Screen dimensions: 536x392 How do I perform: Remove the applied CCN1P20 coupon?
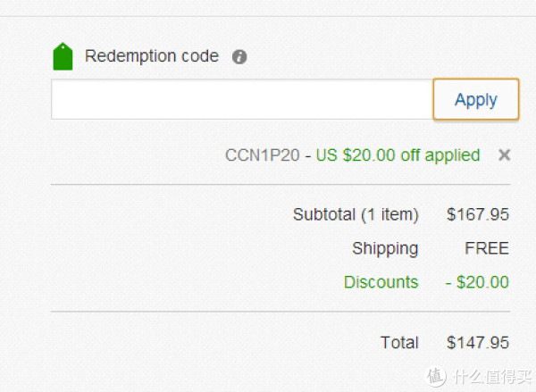point(504,155)
